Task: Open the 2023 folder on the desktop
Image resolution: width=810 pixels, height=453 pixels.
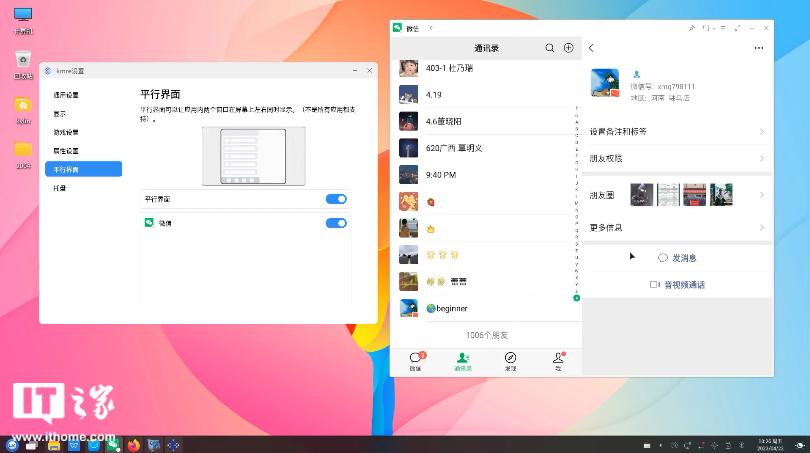Action: tap(23, 155)
